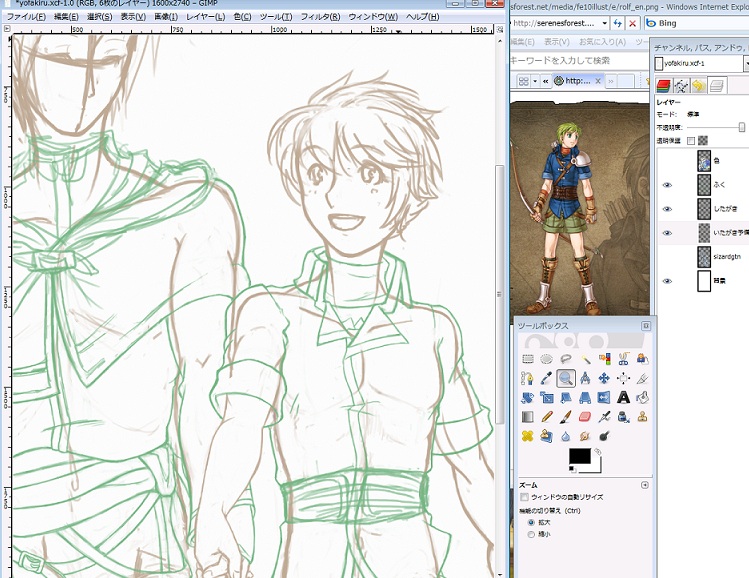Select the Flip tool
Viewport: 749px width, 578px height.
(604, 397)
